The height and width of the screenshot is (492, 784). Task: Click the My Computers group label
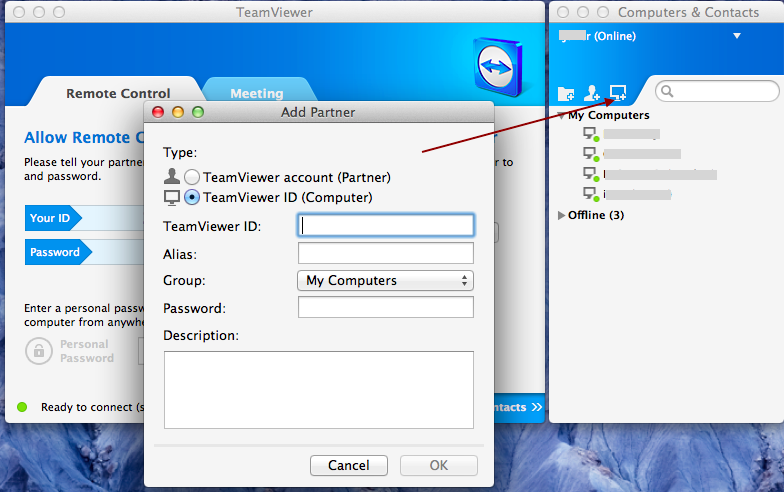click(609, 116)
